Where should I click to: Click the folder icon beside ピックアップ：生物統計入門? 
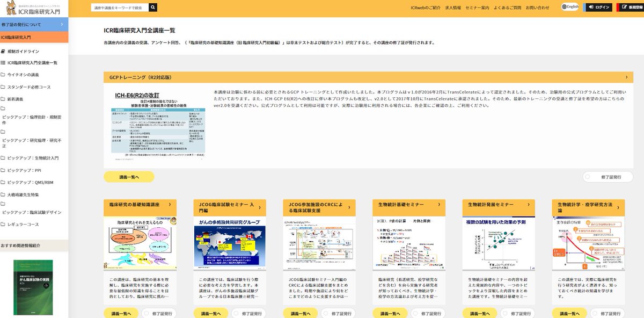pyautogui.click(x=3, y=158)
